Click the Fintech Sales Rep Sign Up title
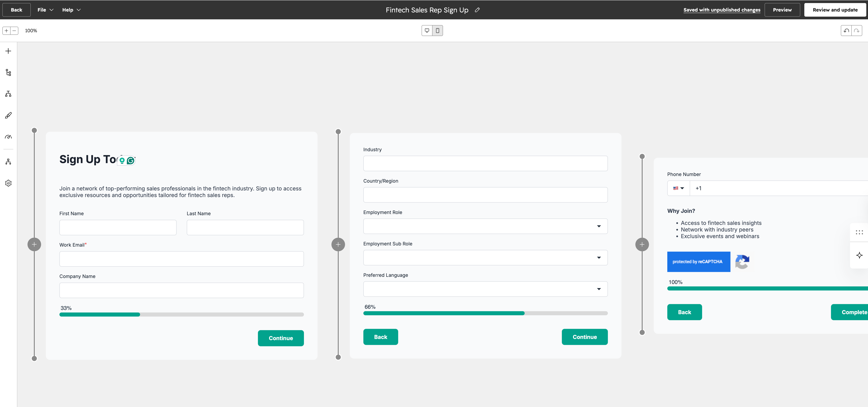868x407 pixels. point(427,10)
